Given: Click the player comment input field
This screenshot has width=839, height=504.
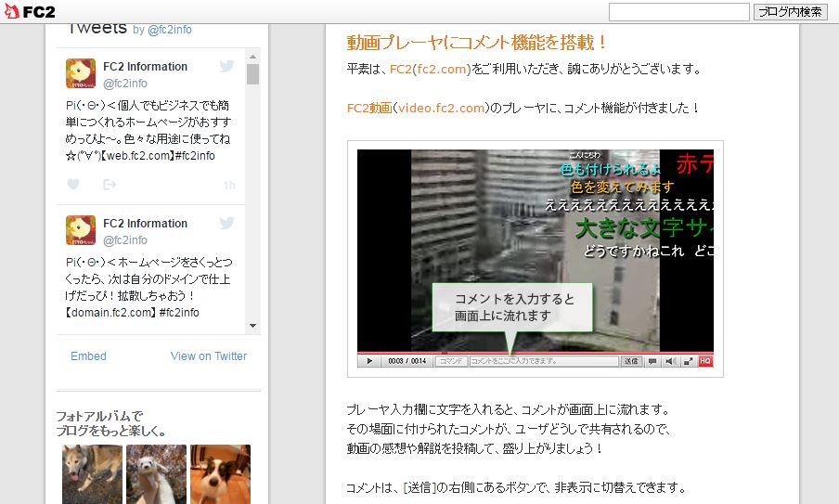Looking at the screenshot, I should (x=544, y=361).
